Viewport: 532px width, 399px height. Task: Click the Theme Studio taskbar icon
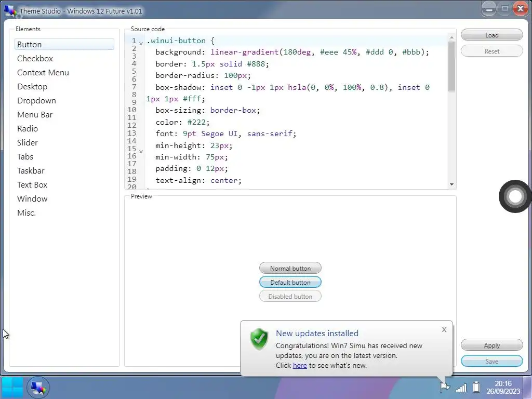tap(38, 387)
